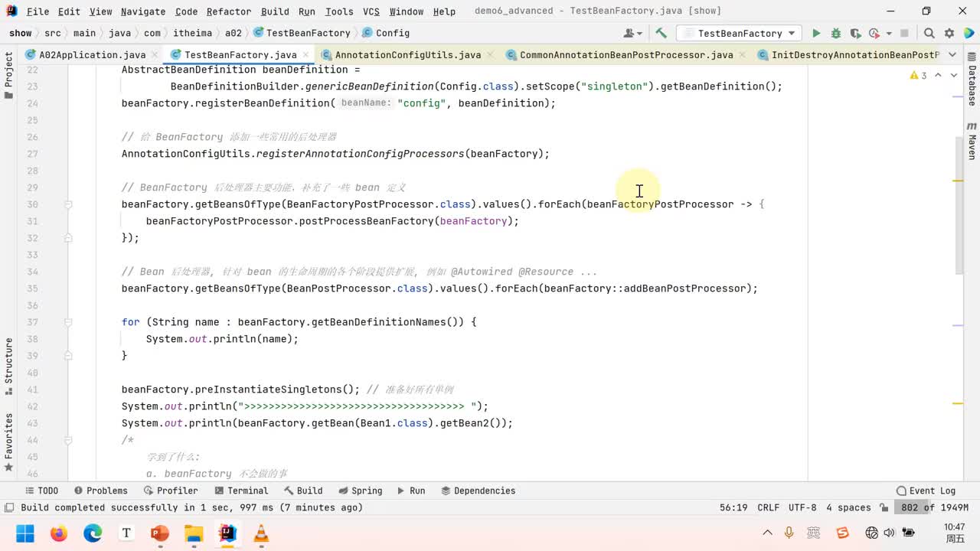The image size is (980, 551).
Task: Go to next highlighted problem arrow
Action: pyautogui.click(x=954, y=75)
